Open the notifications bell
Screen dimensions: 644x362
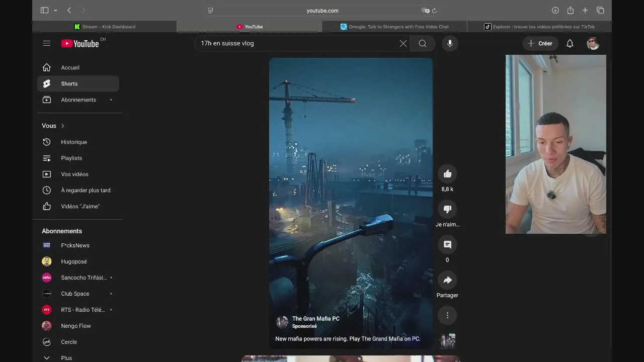click(x=570, y=43)
